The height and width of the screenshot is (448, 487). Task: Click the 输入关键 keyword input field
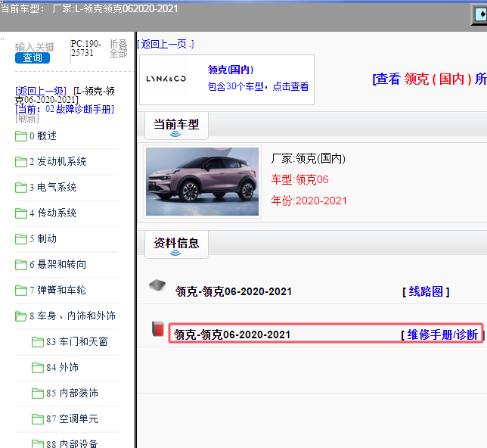(x=35, y=47)
